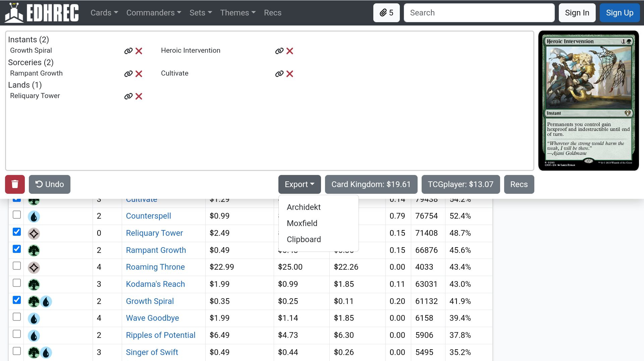644x361 pixels.
Task: Click the red trash delete-decklist button
Action: tap(15, 184)
